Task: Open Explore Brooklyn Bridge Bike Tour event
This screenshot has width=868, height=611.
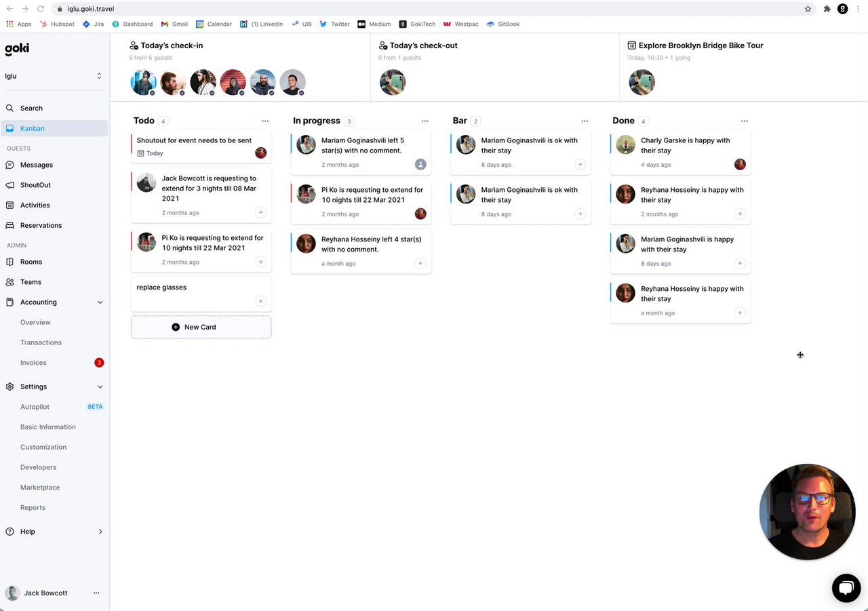Action: pyautogui.click(x=701, y=45)
